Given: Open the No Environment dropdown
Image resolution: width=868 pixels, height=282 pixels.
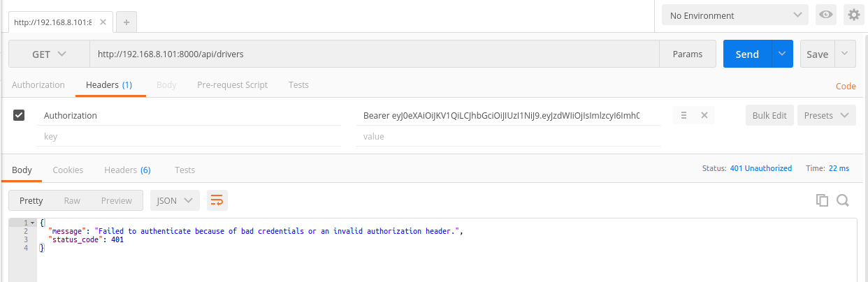Looking at the screenshot, I should coord(735,15).
